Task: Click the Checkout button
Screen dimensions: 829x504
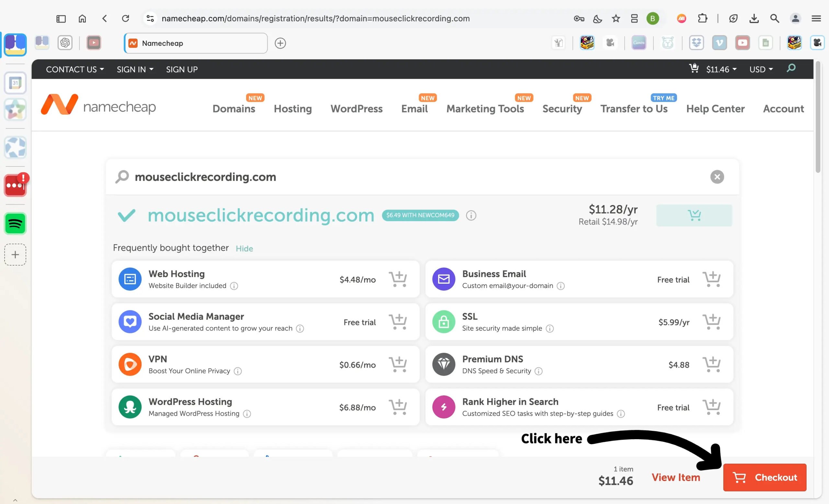Action: point(765,477)
